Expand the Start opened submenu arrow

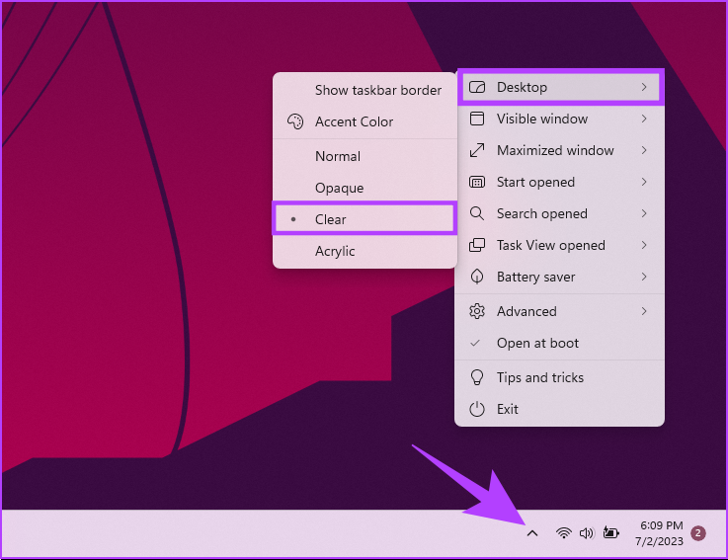coord(644,182)
